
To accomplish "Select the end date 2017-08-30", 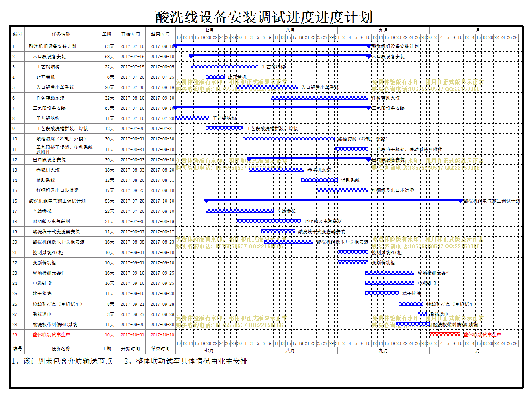I will 162,139.
